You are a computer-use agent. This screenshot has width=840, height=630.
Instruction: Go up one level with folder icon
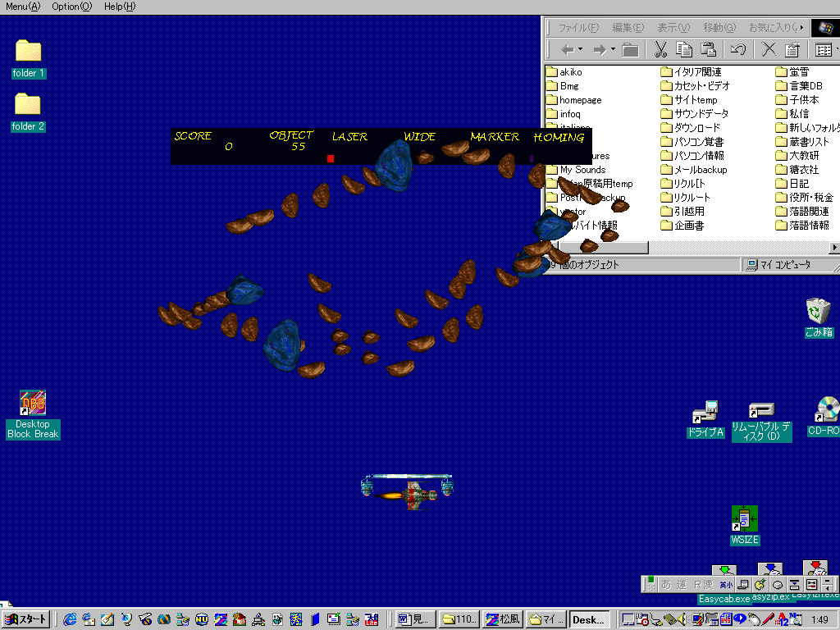[x=630, y=50]
